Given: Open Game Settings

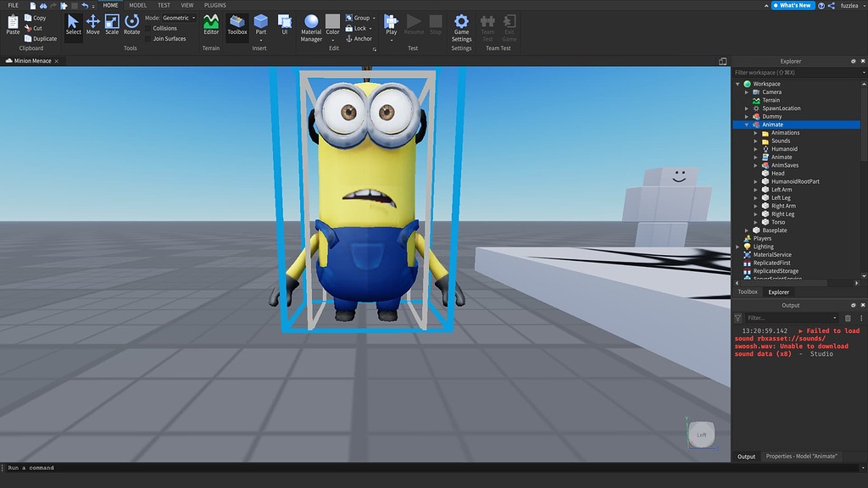Looking at the screenshot, I should click(461, 25).
